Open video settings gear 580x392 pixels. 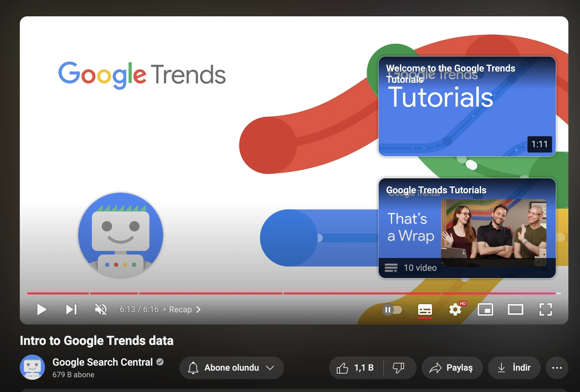pyautogui.click(x=455, y=310)
